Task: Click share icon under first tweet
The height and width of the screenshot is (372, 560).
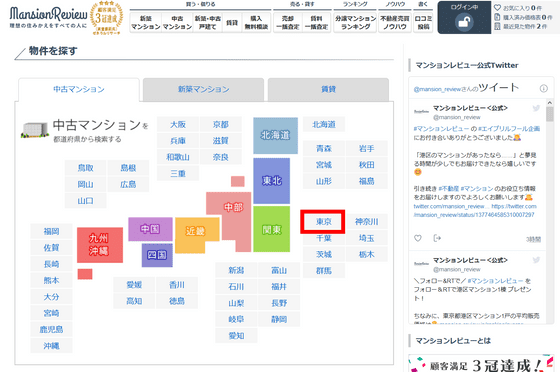Action: point(437,238)
